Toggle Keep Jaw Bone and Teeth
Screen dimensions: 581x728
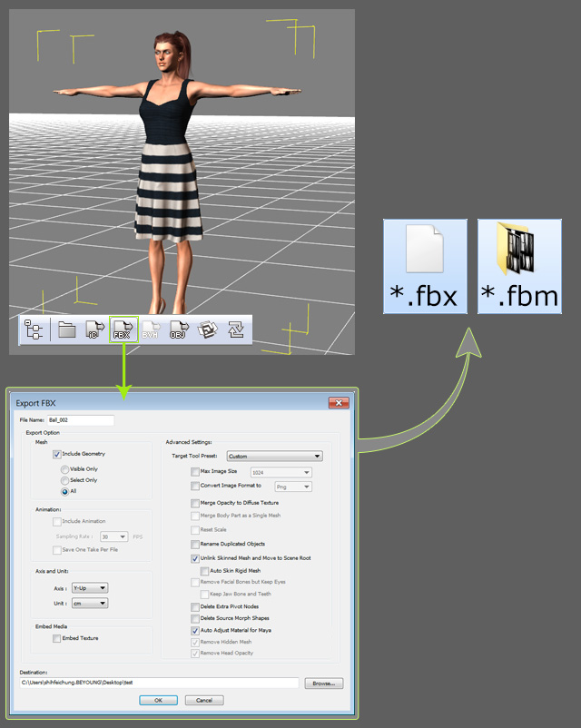(x=204, y=595)
